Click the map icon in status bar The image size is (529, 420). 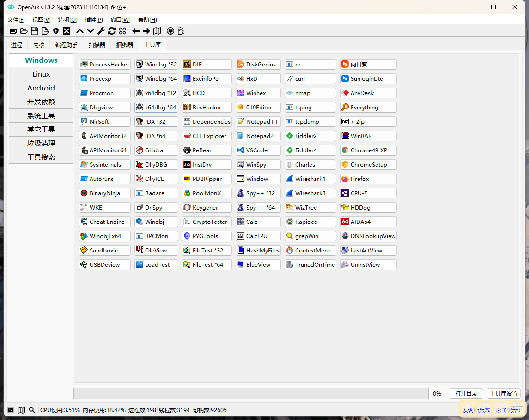click(21, 410)
